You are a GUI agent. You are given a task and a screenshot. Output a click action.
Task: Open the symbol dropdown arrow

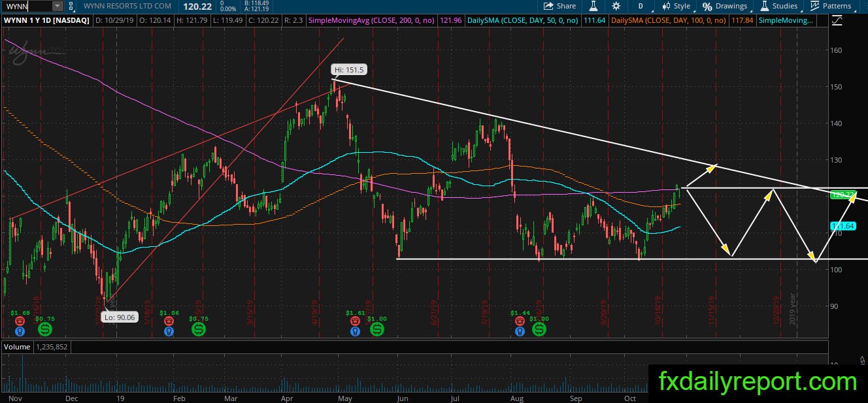(x=57, y=6)
